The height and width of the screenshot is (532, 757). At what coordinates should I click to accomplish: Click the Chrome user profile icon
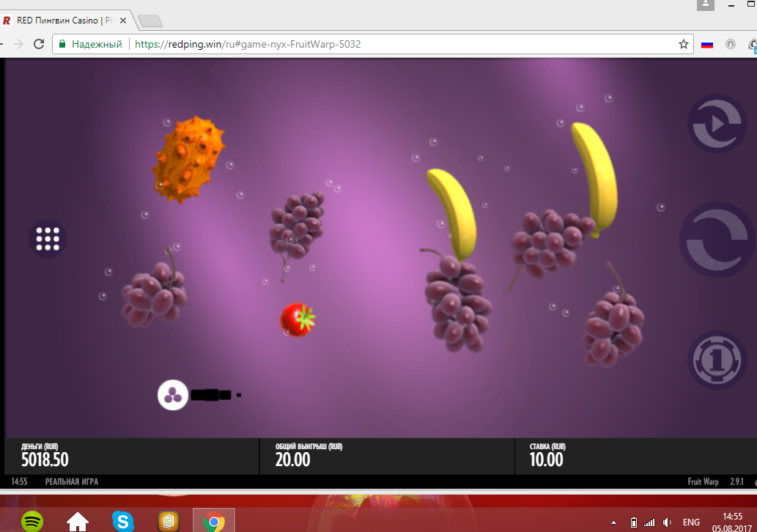pos(706,4)
